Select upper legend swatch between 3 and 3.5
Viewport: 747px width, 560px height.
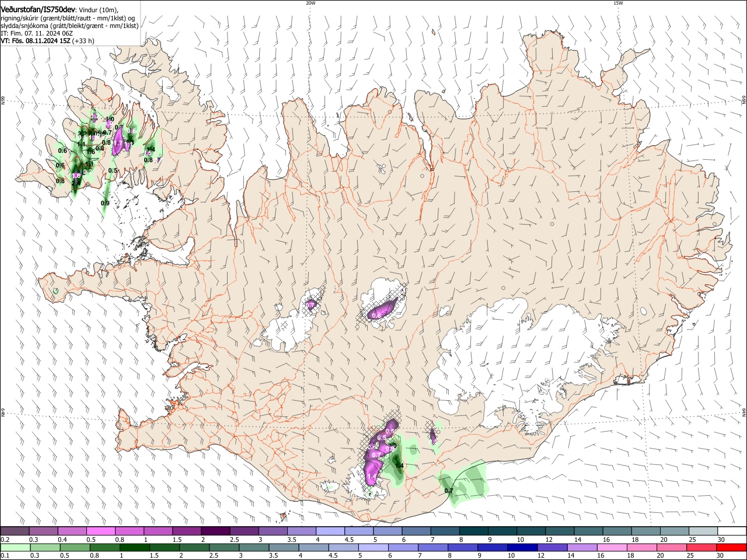(273, 531)
